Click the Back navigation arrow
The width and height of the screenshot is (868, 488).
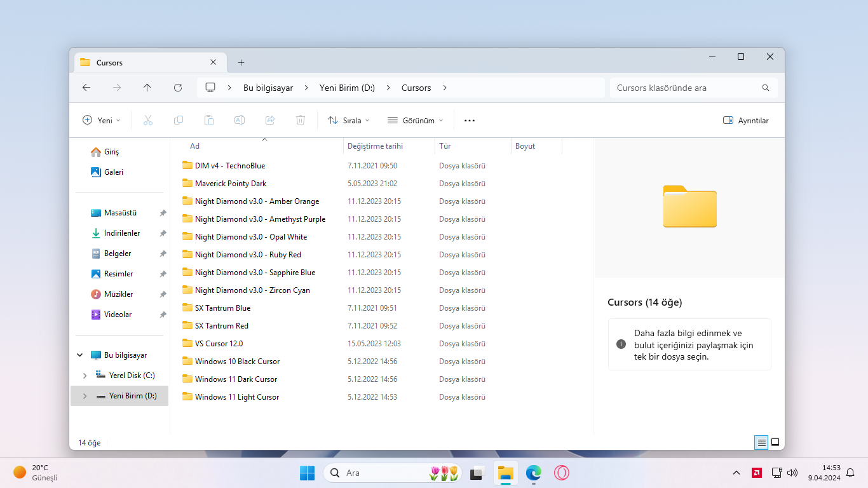point(86,88)
